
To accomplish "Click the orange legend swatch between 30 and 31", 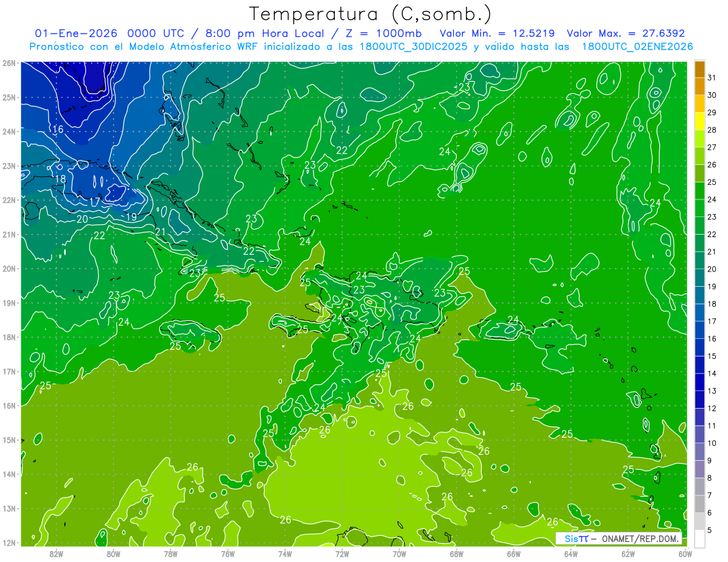I will [699, 86].
